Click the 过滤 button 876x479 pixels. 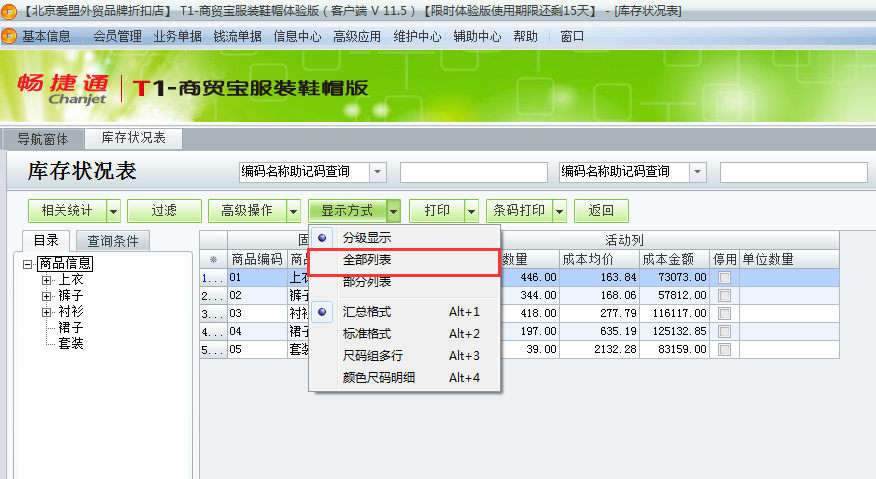coord(164,211)
